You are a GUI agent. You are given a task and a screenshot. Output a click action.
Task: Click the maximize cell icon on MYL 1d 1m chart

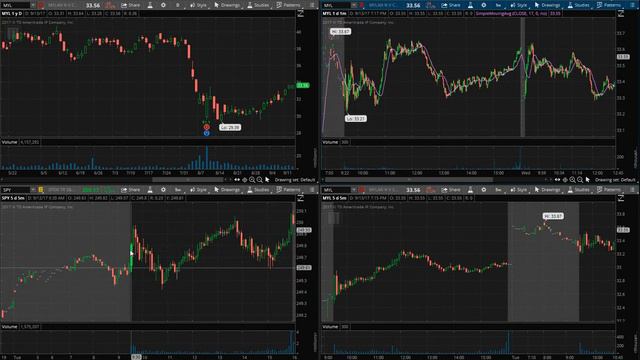click(621, 13)
